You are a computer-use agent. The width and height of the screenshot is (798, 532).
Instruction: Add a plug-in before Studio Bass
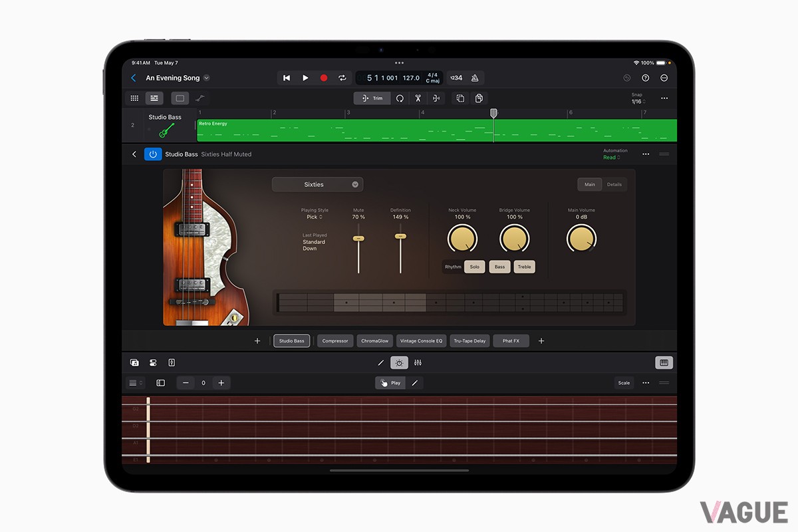pyautogui.click(x=257, y=341)
